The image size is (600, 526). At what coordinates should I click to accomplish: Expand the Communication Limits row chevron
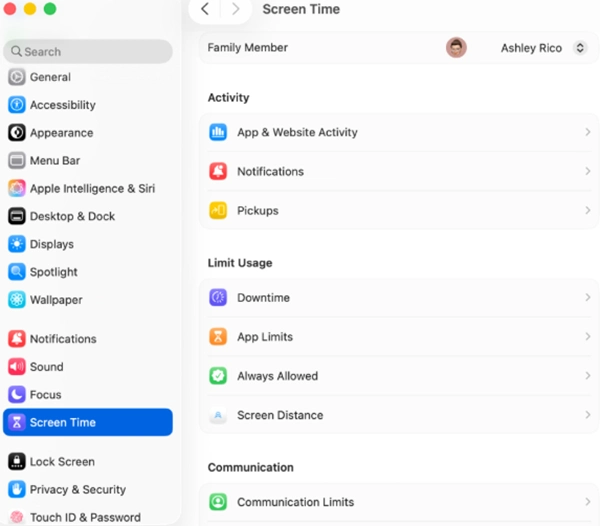pos(588,502)
